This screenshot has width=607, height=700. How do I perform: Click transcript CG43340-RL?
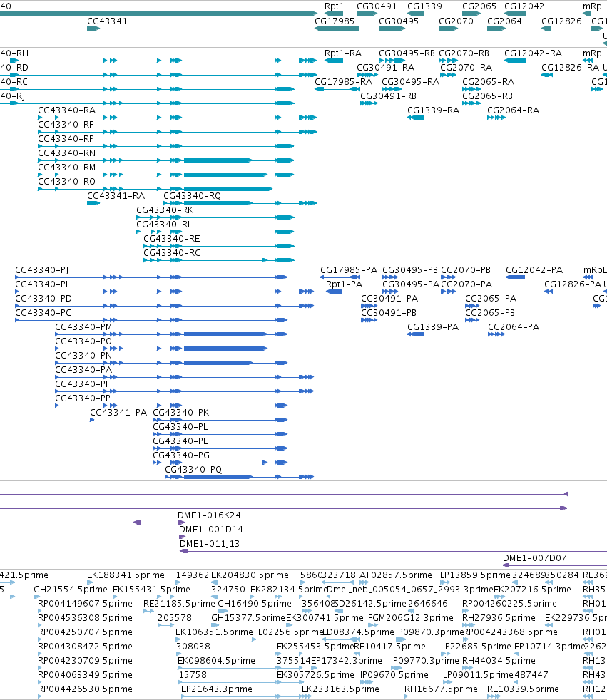tap(163, 225)
